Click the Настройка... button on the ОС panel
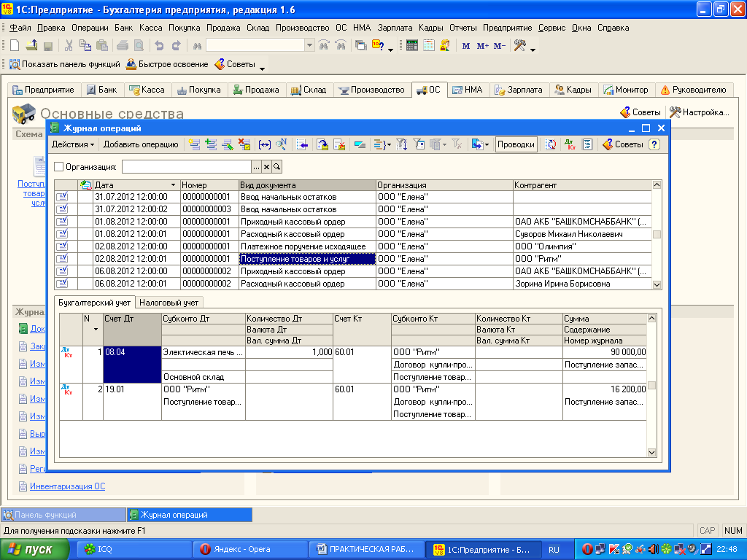The image size is (747, 560). [x=700, y=112]
